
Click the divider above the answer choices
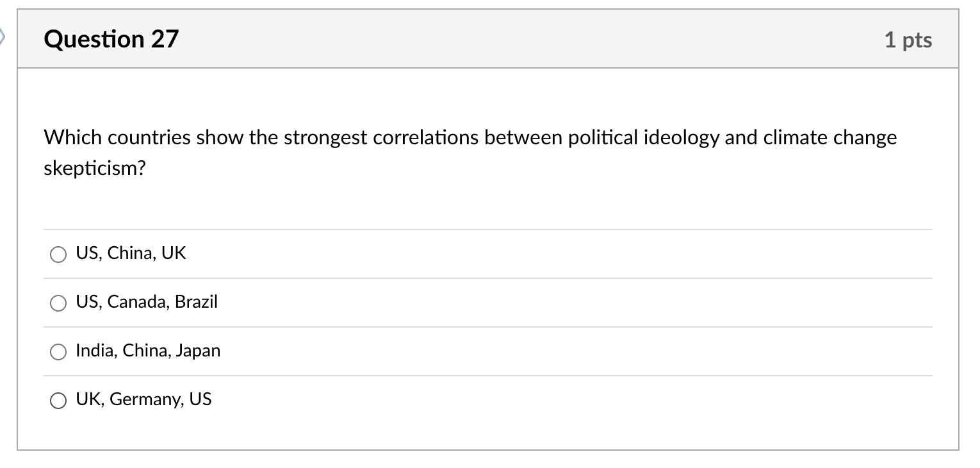point(487,229)
